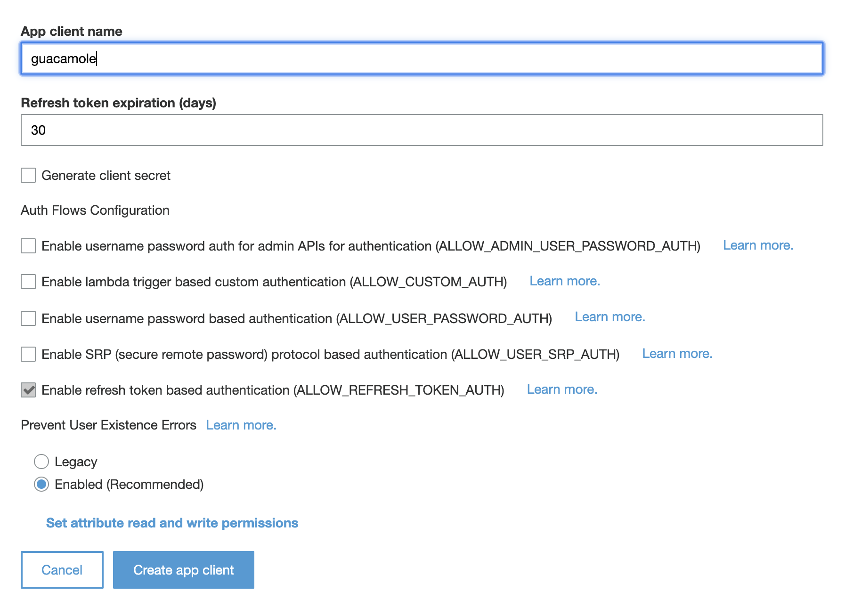Image resolution: width=845 pixels, height=616 pixels.
Task: Open Learn more for ALLOW_USER_PASSWORD_AUTH
Action: (x=610, y=317)
